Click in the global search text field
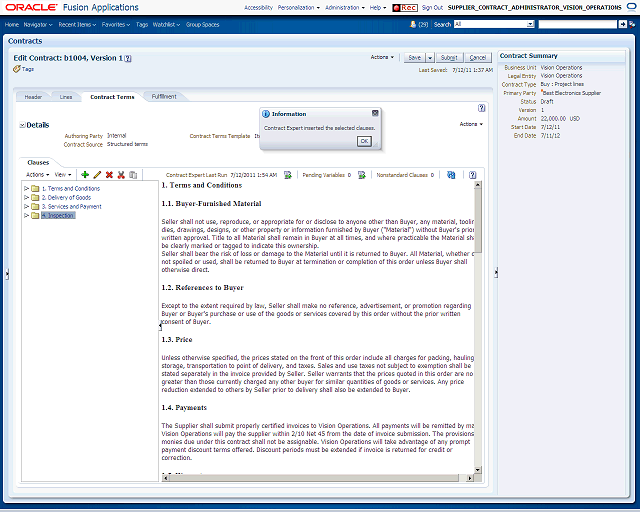The image size is (640, 512). 578,24
